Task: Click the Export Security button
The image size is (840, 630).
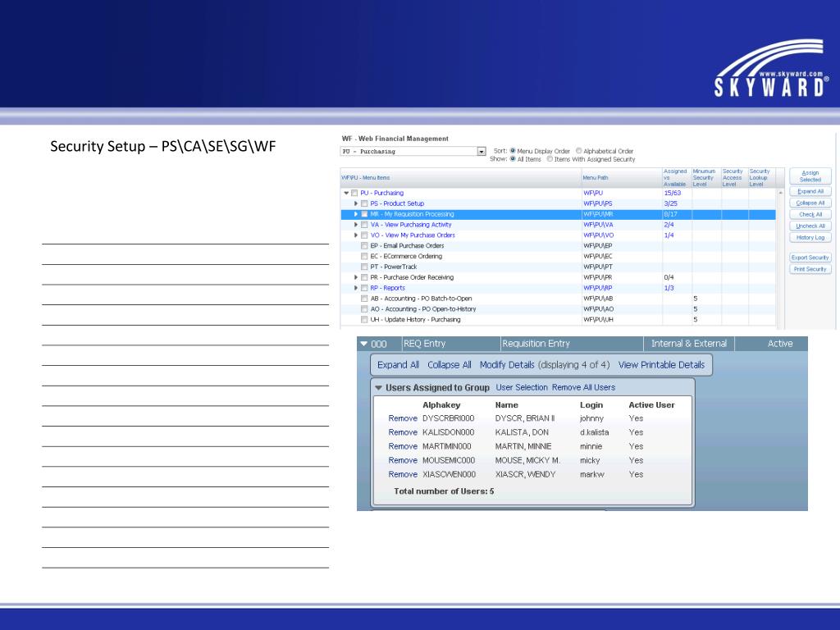Action: pos(810,258)
